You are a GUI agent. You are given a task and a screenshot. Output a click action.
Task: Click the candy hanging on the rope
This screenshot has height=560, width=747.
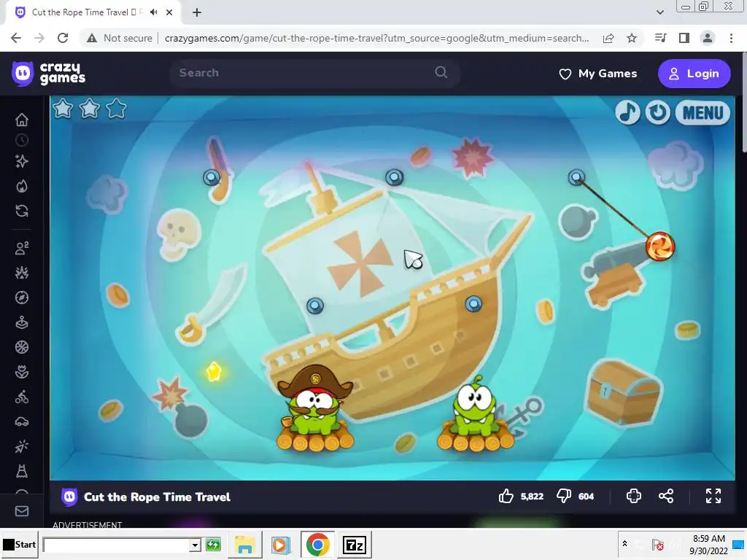pyautogui.click(x=660, y=246)
